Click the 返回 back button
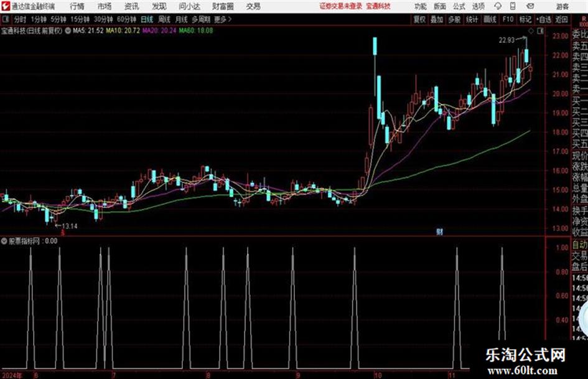 tap(561, 19)
